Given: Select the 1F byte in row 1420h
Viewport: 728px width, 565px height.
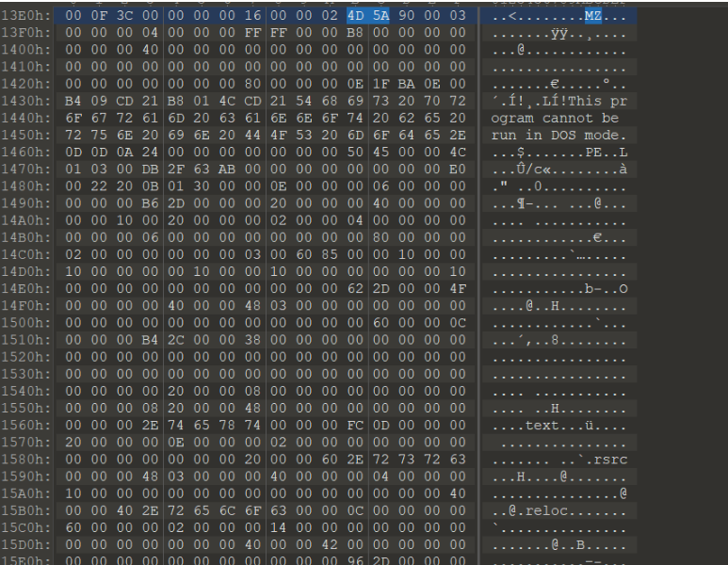Looking at the screenshot, I should click(x=380, y=84).
